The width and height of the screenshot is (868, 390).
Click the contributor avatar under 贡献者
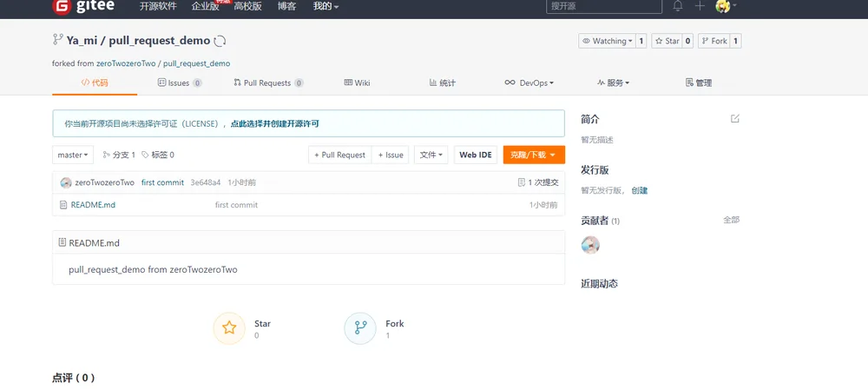tap(590, 245)
